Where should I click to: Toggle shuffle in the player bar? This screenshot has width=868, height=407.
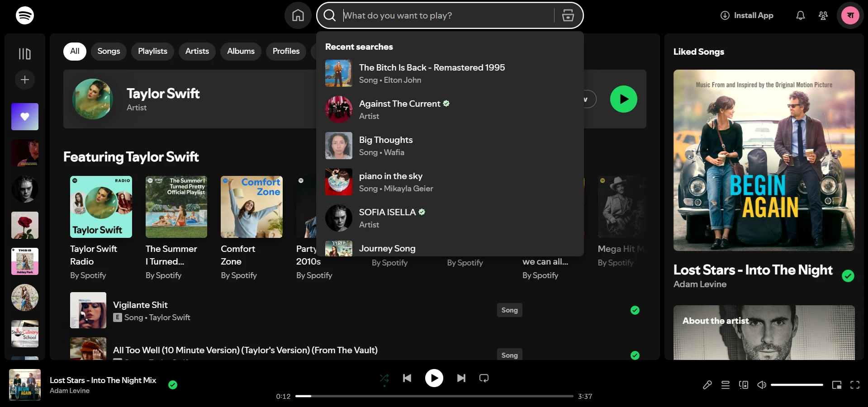click(x=384, y=378)
